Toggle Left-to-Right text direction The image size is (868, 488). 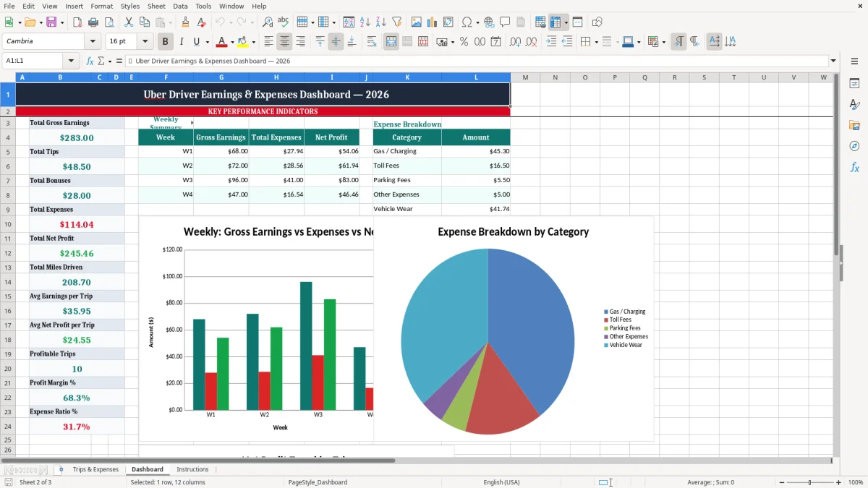(x=678, y=42)
